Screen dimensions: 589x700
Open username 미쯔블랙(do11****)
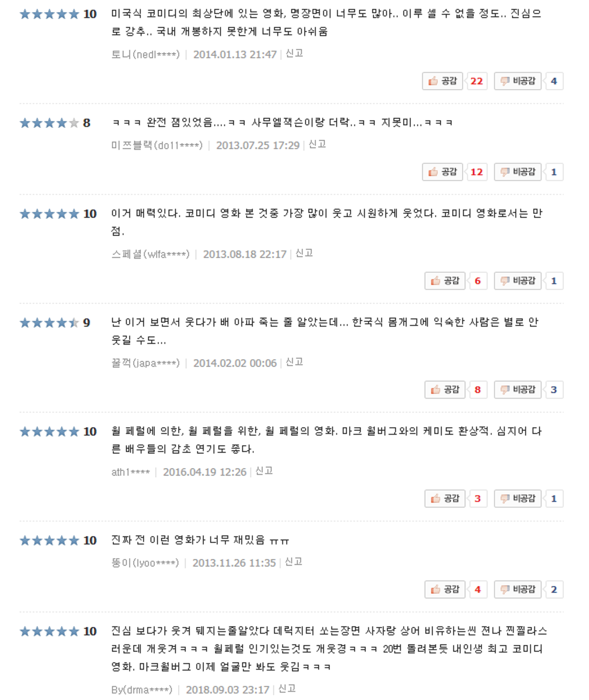pyautogui.click(x=157, y=145)
